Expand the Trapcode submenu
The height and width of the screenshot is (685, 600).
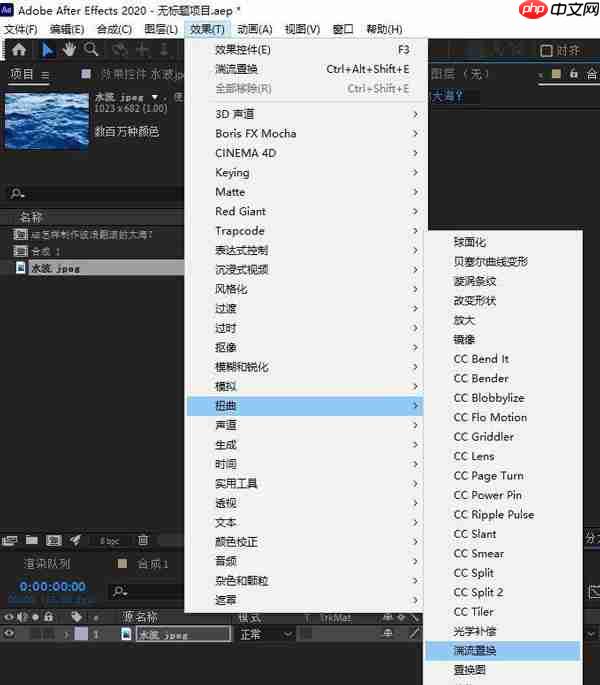click(305, 231)
